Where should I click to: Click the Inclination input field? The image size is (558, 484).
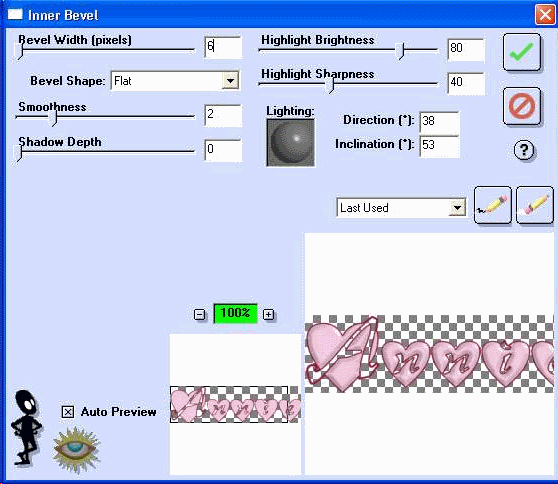pyautogui.click(x=439, y=146)
